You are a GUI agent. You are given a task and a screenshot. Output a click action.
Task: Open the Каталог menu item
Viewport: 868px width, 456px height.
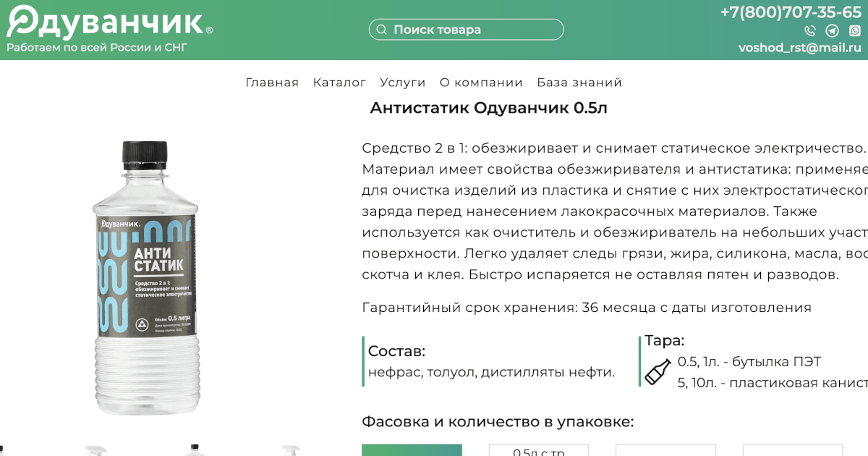coord(339,83)
